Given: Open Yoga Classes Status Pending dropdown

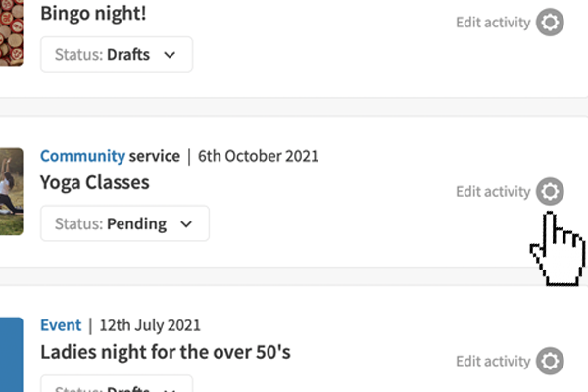Looking at the screenshot, I should pyautogui.click(x=124, y=223).
